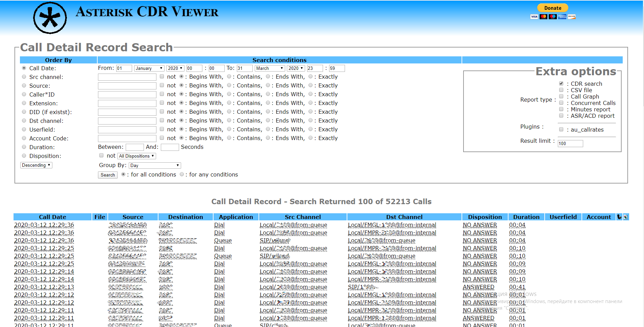
Task: Open the From year dropdown
Action: [x=175, y=68]
